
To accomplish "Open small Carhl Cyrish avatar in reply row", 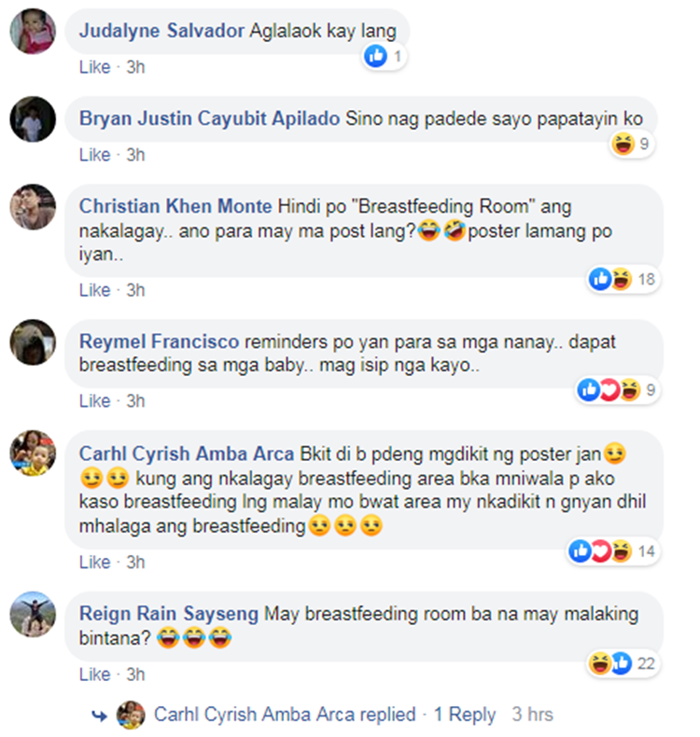I will (131, 715).
